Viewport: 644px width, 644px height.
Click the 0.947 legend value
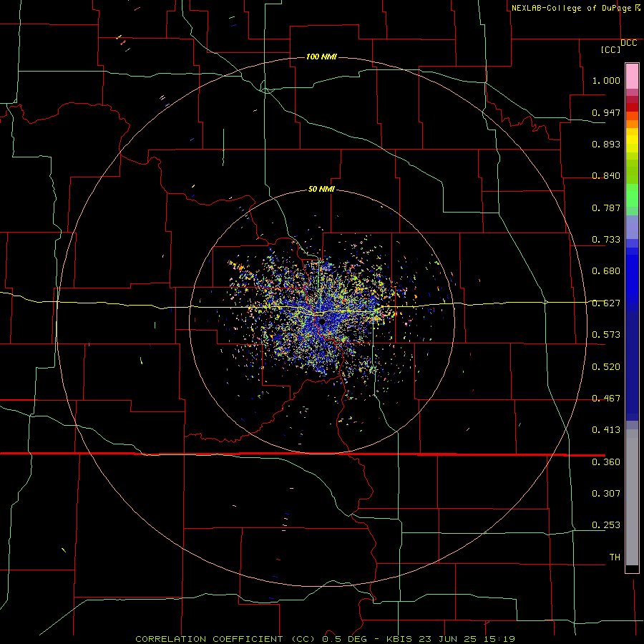point(606,112)
